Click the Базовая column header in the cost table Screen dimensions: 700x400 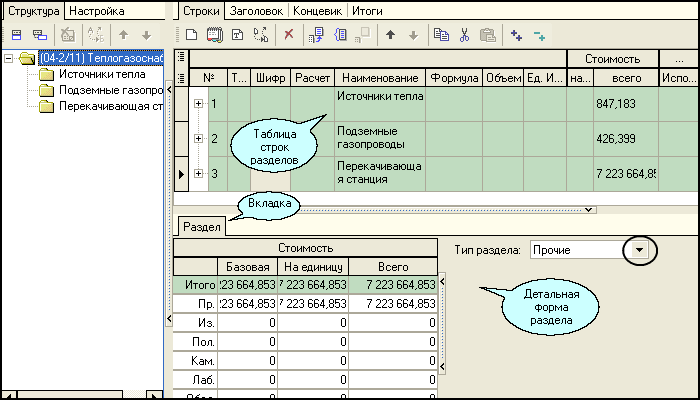click(248, 267)
